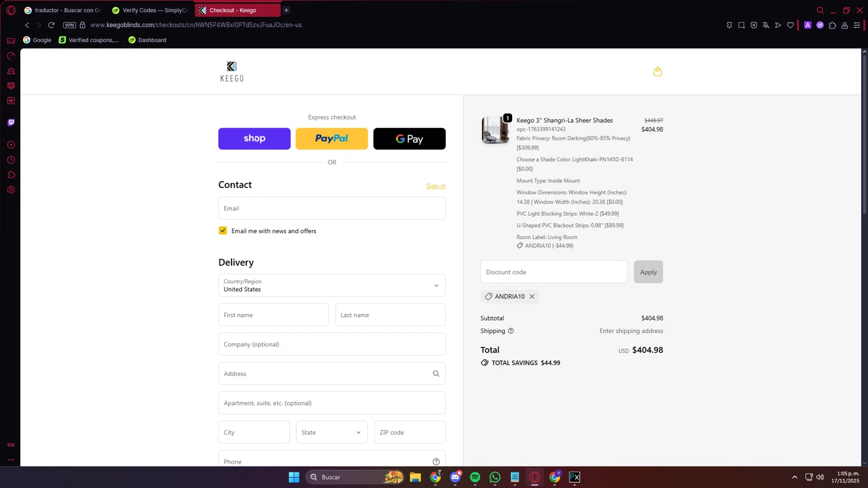Viewport: 868px width, 488px height.
Task: Click the City field
Action: pos(254,432)
